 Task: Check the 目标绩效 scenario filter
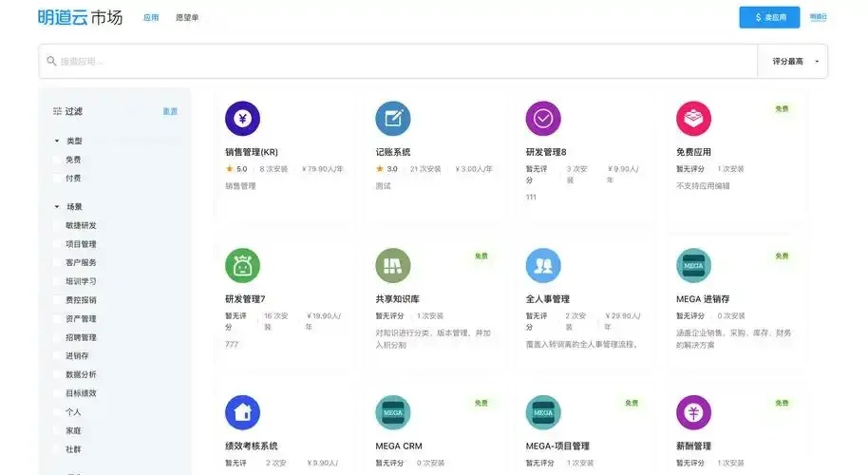(x=56, y=393)
